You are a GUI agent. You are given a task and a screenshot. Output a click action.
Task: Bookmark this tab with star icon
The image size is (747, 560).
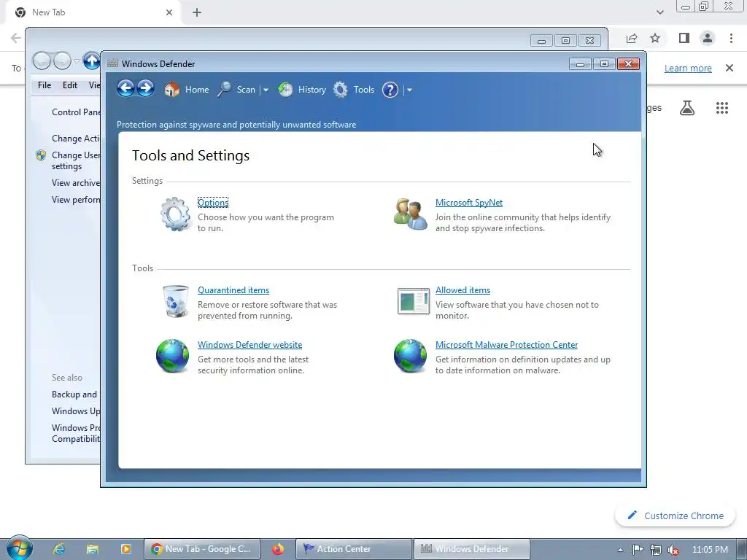tap(655, 38)
